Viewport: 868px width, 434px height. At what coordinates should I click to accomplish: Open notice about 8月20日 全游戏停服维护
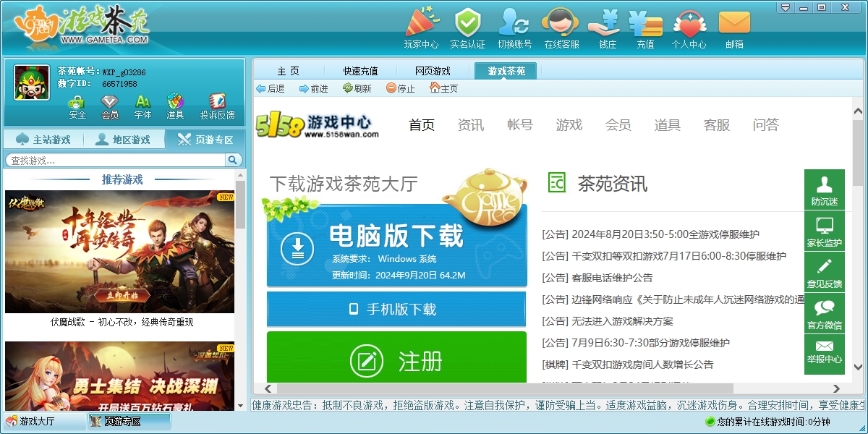click(x=651, y=234)
